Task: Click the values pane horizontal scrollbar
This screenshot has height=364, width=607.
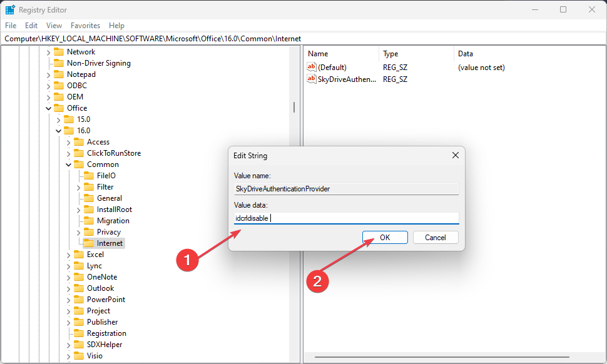Action: click(x=442, y=357)
